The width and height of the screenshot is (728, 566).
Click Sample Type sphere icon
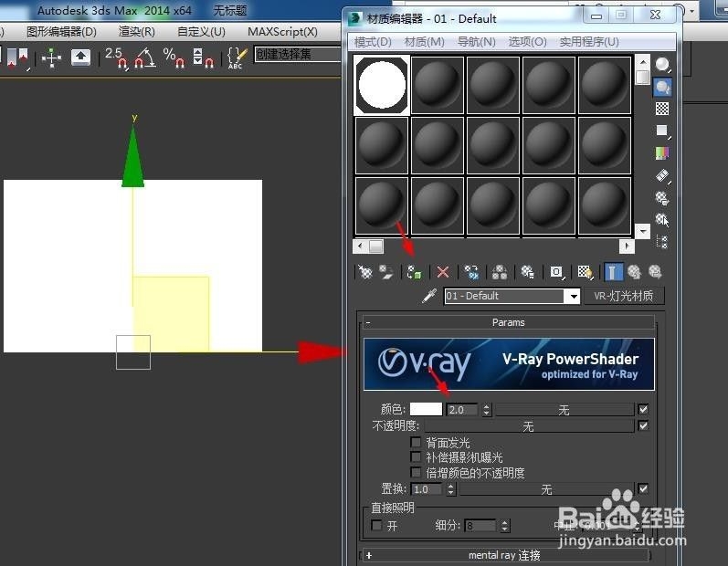(x=662, y=65)
